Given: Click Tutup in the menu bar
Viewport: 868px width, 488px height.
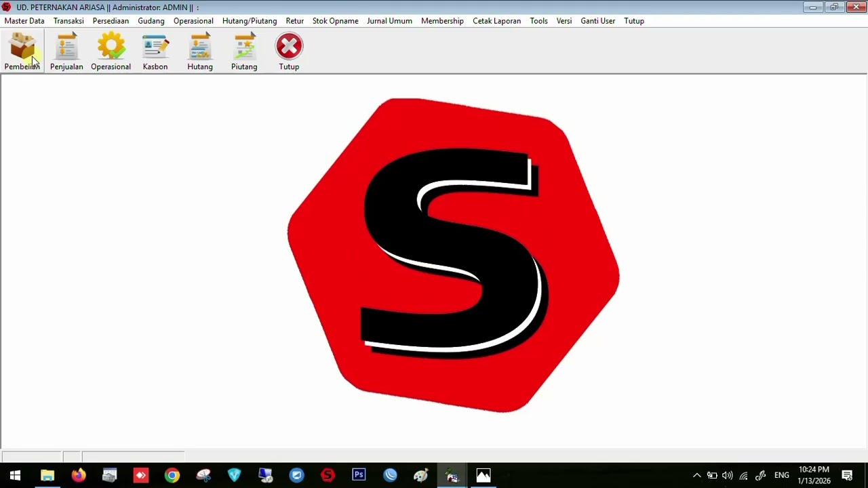Looking at the screenshot, I should 634,21.
